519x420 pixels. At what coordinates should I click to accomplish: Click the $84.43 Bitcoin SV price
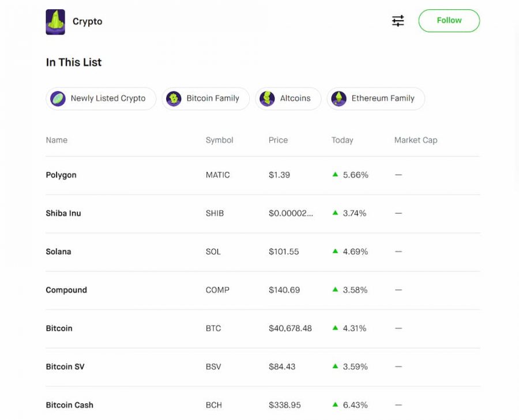[x=282, y=367]
